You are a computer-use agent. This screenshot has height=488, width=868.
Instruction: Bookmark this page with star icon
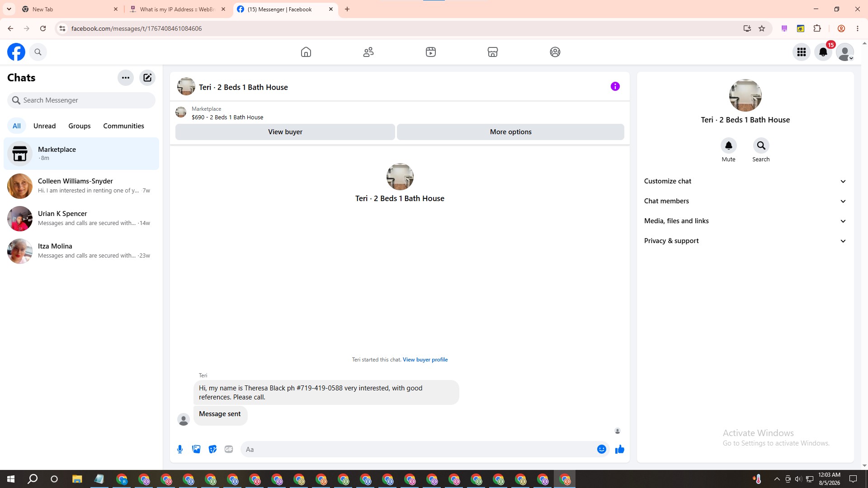click(762, 28)
